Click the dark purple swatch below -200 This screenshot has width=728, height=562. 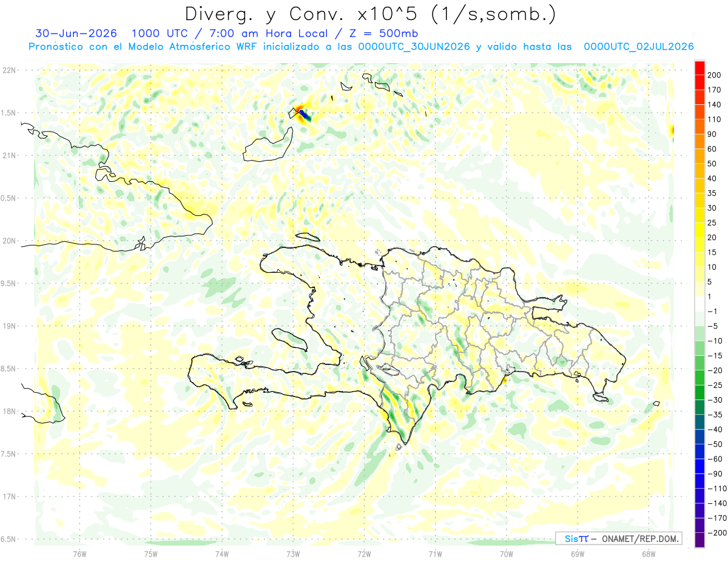[x=699, y=540]
